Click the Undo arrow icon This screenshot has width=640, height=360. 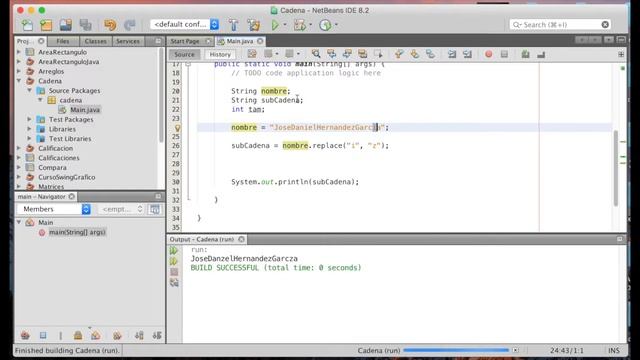[110, 25]
